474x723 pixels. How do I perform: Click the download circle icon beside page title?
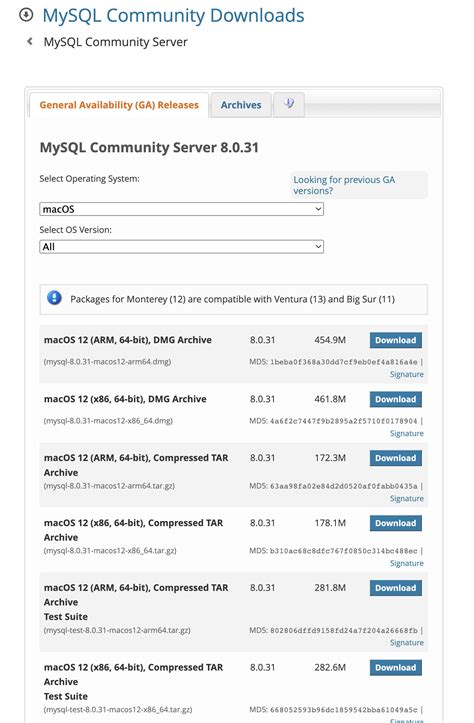26,15
